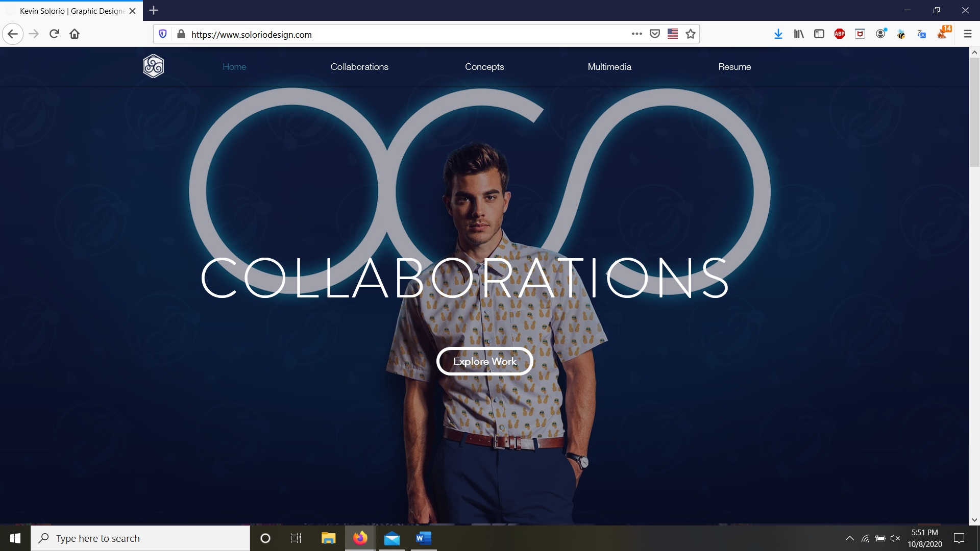
Task: Click the Adblock Plus extension icon
Action: (840, 34)
